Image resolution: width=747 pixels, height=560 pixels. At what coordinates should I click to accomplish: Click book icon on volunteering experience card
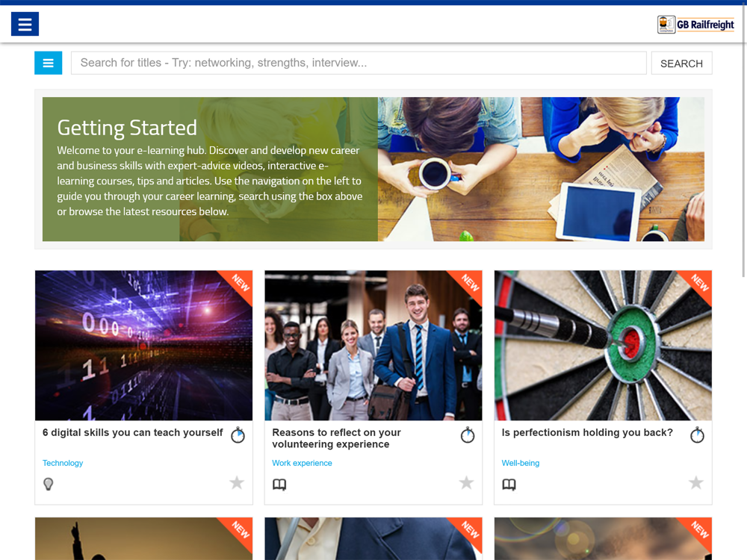279,485
